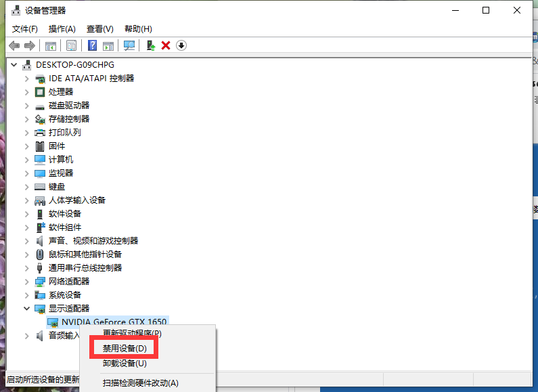The width and height of the screenshot is (538, 392).
Task: Click the 磁盘驱动器 disk drive icon
Action: pyautogui.click(x=40, y=107)
